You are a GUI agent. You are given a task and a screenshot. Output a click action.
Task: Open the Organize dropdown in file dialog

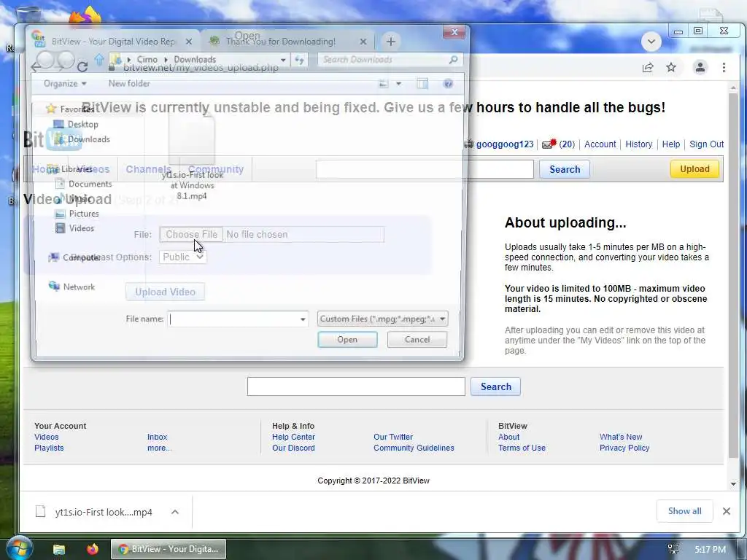(x=65, y=84)
